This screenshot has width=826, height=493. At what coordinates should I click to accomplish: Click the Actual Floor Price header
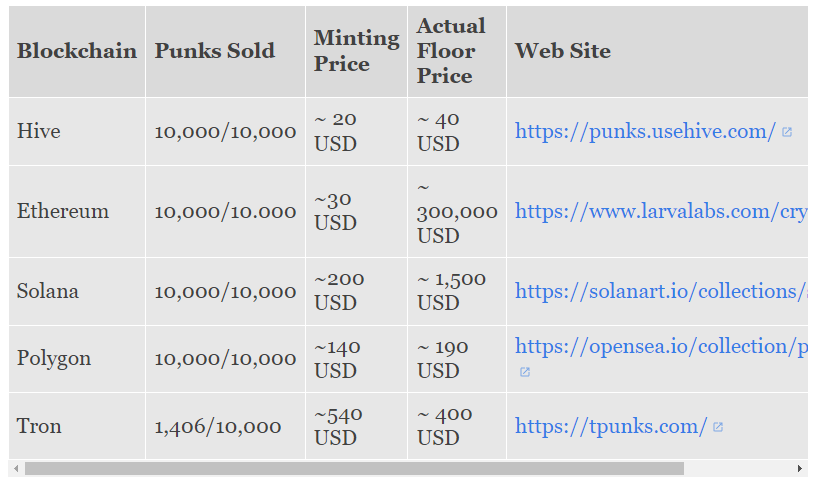click(x=457, y=52)
